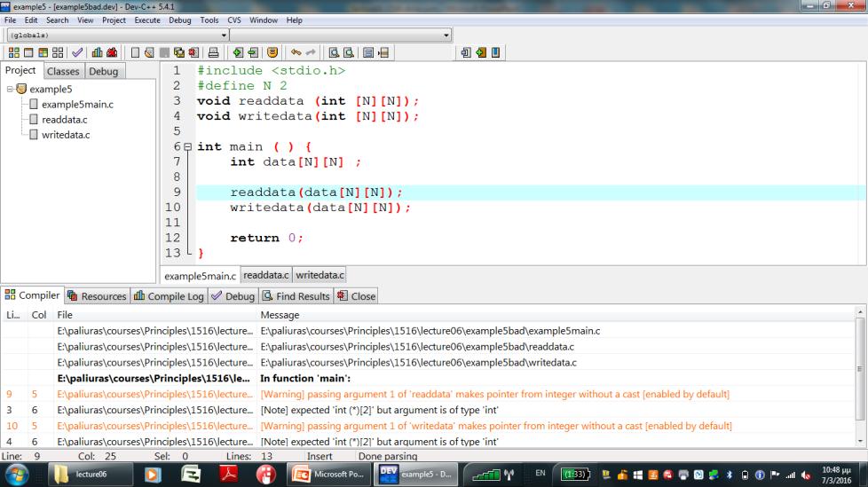Click the Goto line toolbar icon
The width and height of the screenshot is (868, 487).
coord(383,52)
